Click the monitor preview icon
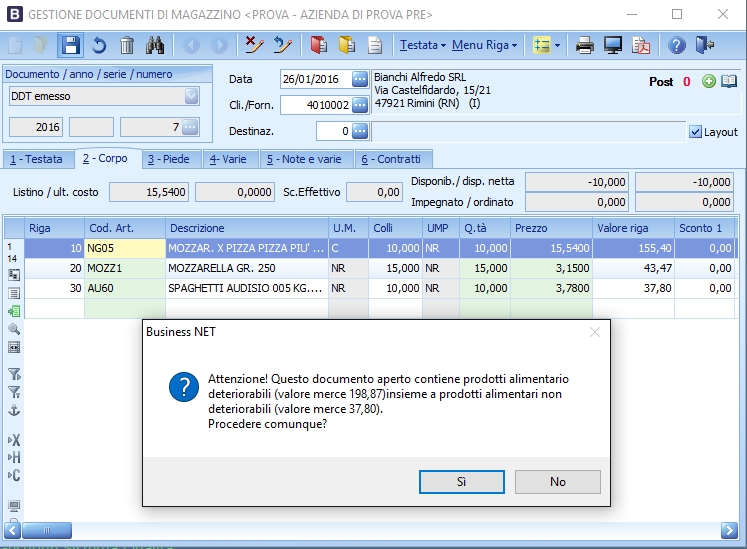This screenshot has width=747, height=549. pyautogui.click(x=613, y=45)
